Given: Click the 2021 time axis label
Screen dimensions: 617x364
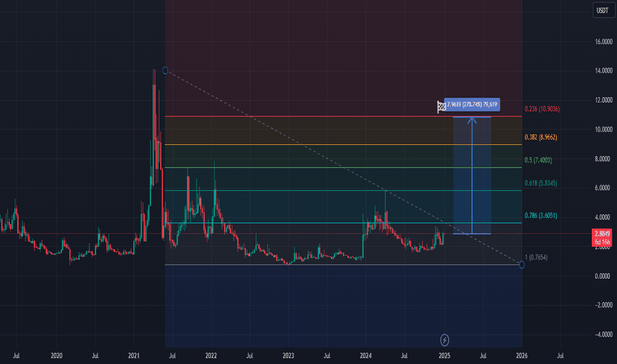Looking at the screenshot, I should tap(134, 356).
